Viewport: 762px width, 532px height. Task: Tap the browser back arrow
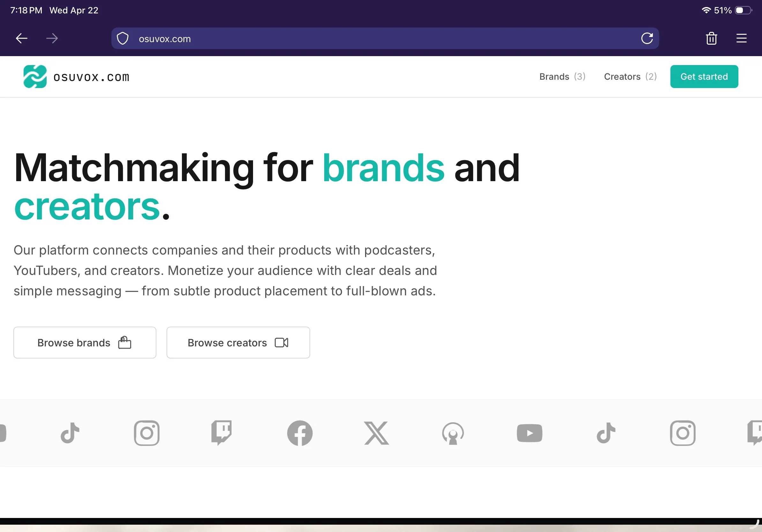click(22, 39)
